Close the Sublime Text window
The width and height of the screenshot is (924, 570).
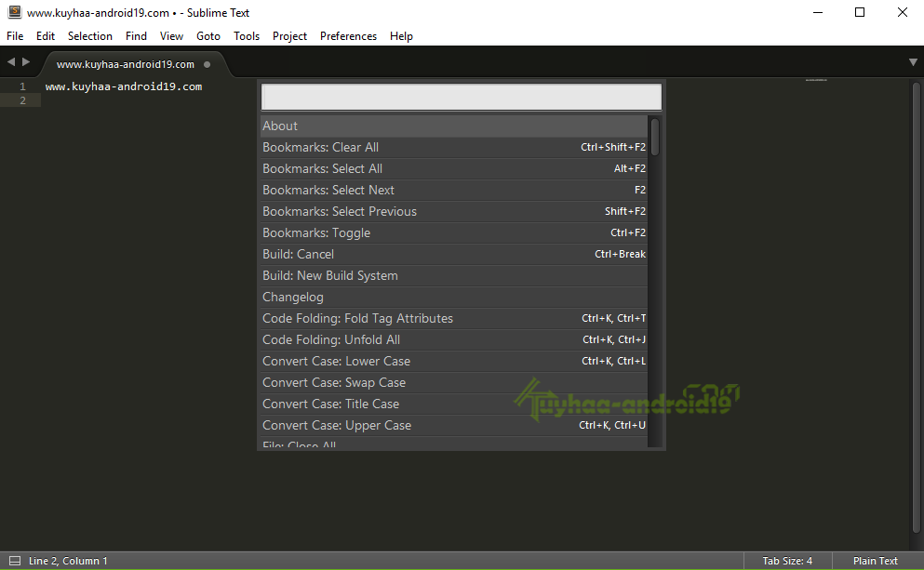(903, 12)
